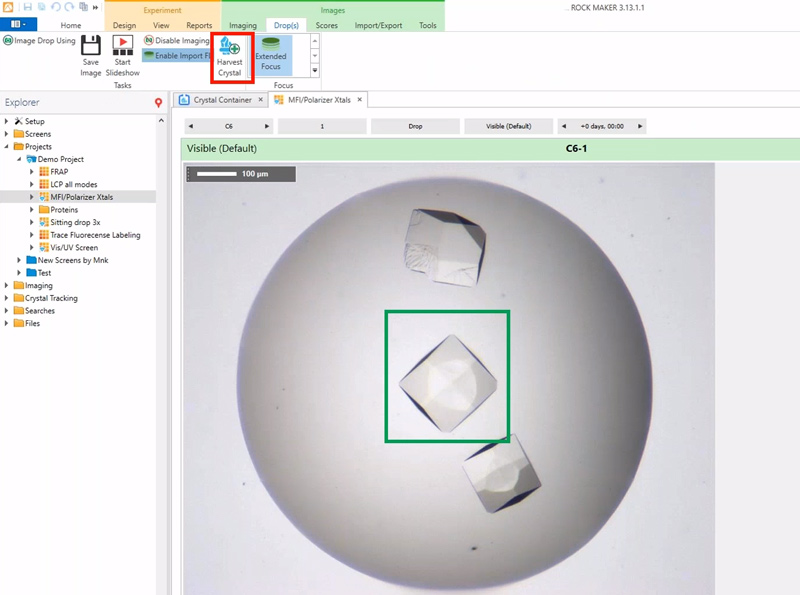Close the MFI/Polarizer Xtals tab
The image size is (800, 595).
click(x=361, y=99)
